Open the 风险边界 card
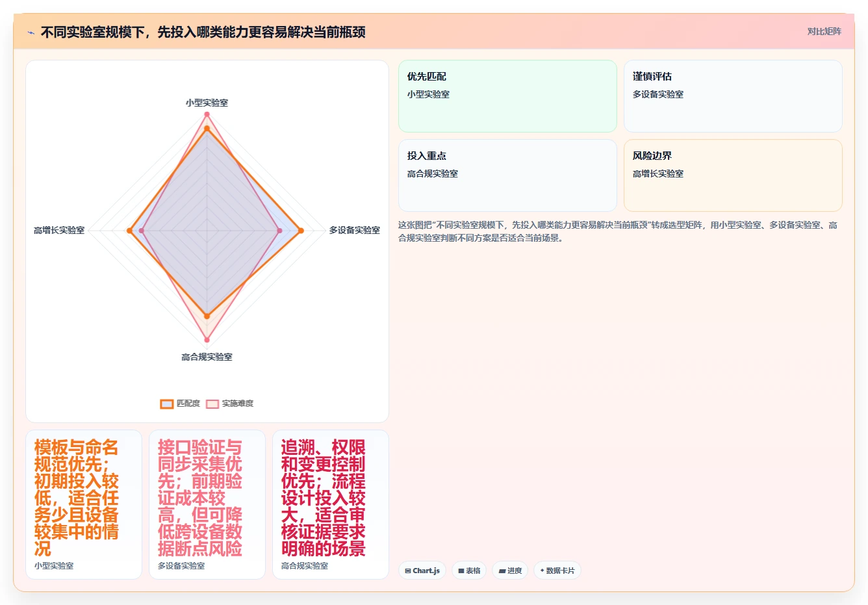 [733, 175]
